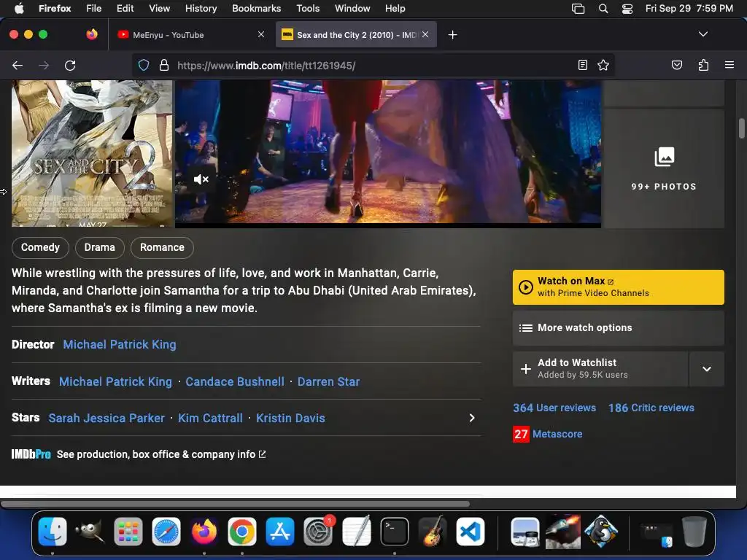
Task: Click the horizontal page scrollbar
Action: click(x=236, y=504)
